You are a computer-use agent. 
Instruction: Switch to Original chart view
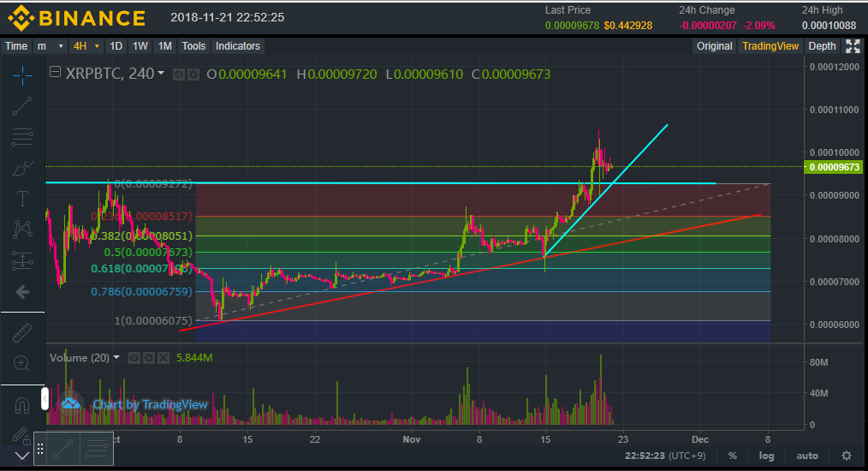tap(714, 46)
